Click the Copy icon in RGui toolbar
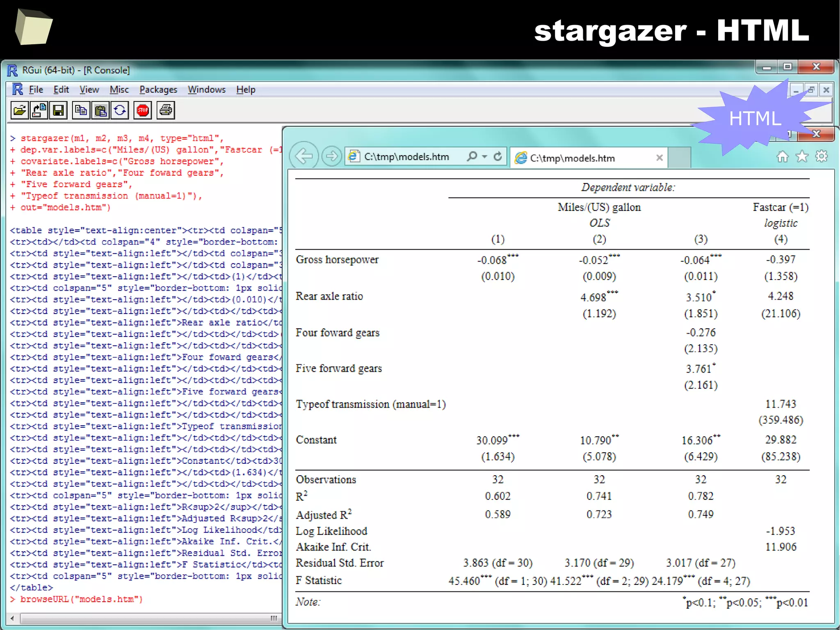 pyautogui.click(x=81, y=110)
